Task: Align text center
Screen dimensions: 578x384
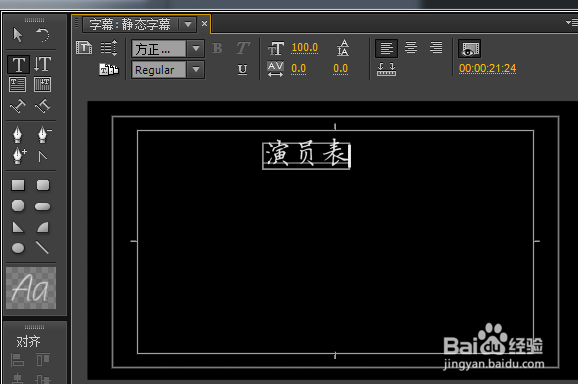Action: 411,48
